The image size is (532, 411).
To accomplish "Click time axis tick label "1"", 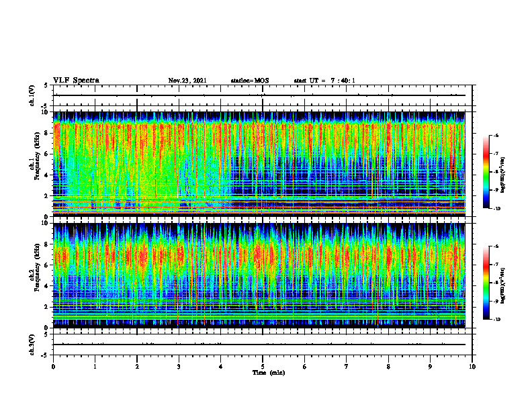I will pos(95,367).
